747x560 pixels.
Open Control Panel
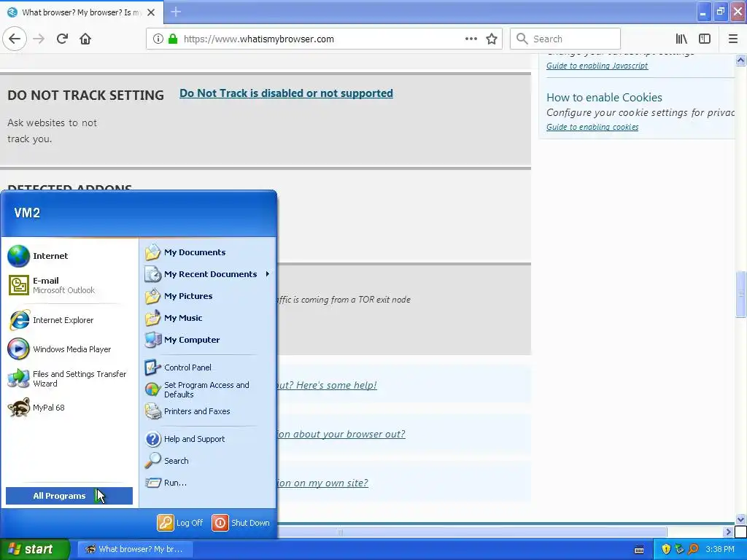(208, 367)
